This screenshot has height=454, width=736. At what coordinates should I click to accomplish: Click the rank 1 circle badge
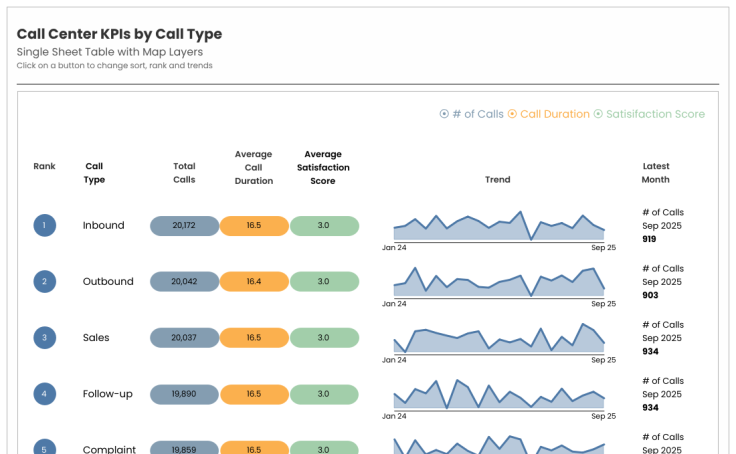point(44,225)
